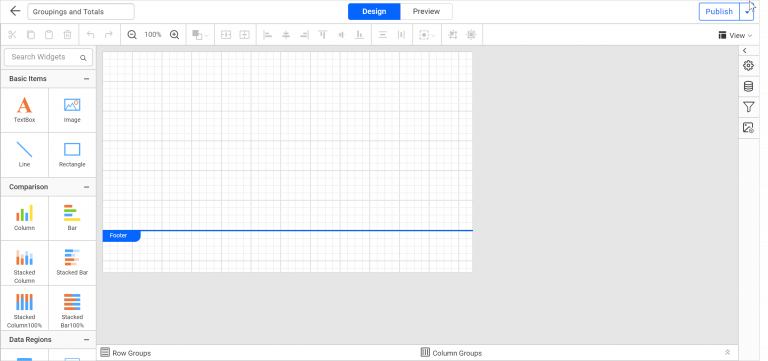Click the 100% zoom value

pos(153,35)
